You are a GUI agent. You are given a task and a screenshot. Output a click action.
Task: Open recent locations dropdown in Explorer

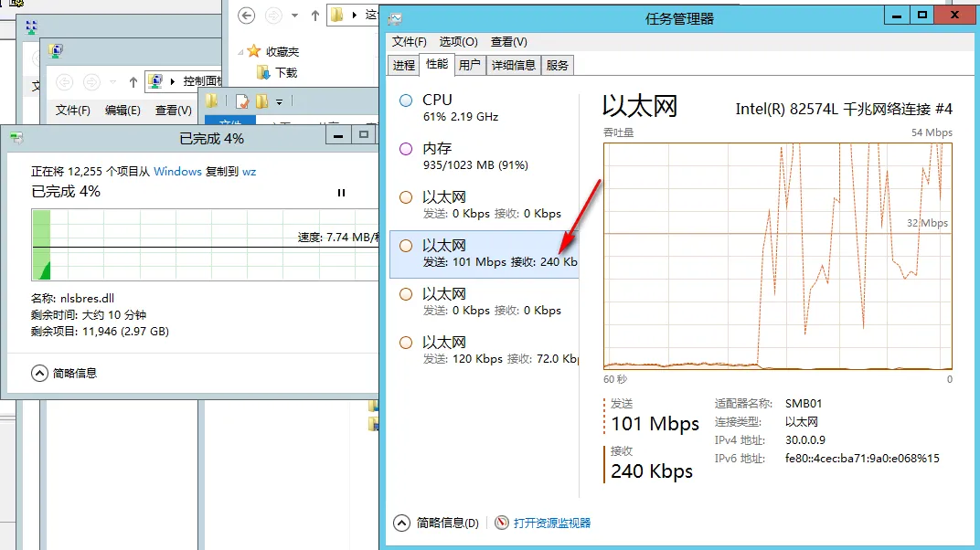tap(294, 16)
